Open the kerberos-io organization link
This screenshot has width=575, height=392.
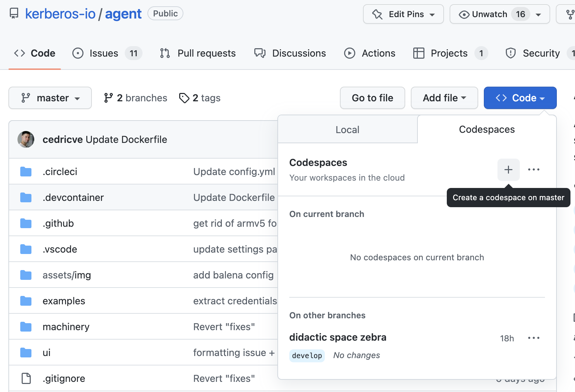60,14
